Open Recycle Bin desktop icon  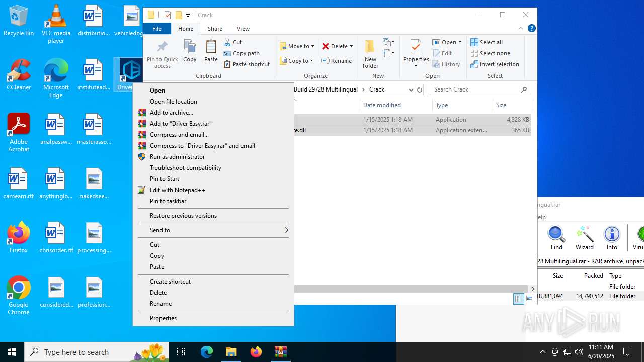tap(19, 21)
